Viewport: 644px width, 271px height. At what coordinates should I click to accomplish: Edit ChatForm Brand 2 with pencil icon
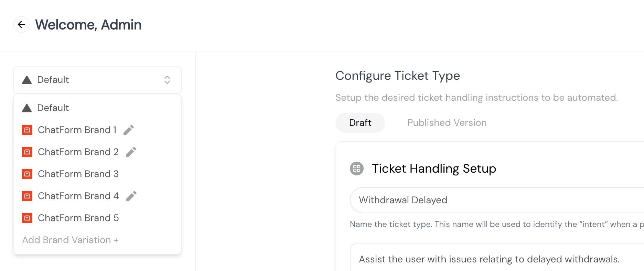(x=131, y=152)
